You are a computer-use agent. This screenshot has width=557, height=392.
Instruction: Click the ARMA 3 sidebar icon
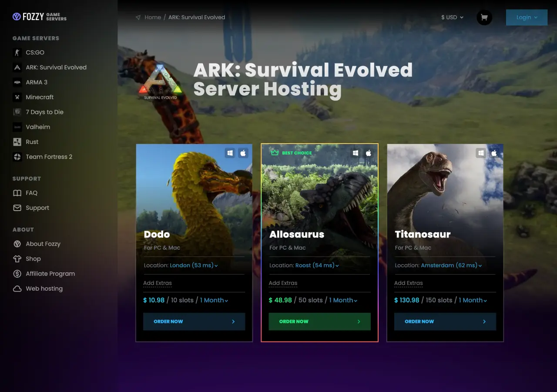coord(17,82)
